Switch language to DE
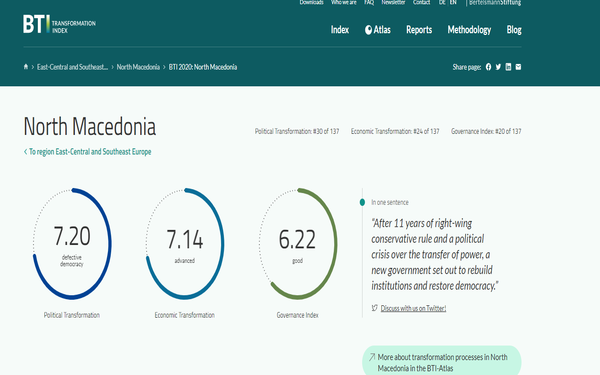This screenshot has height=375, width=600. (442, 2)
